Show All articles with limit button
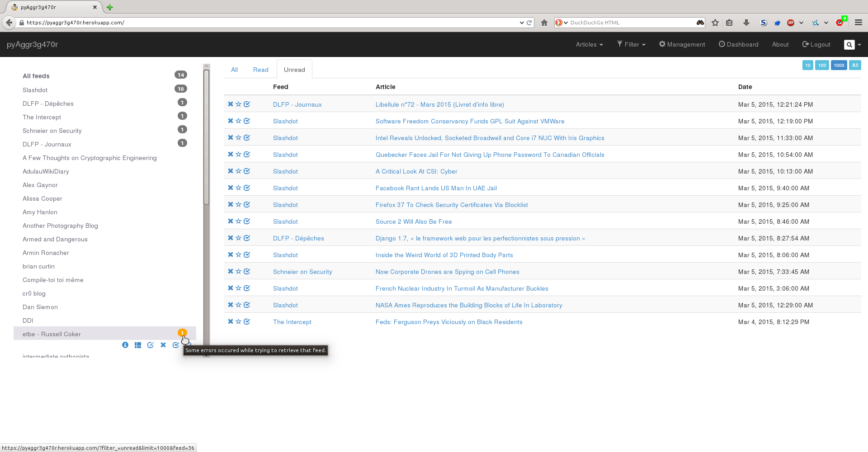Viewport: 868px width, 452px height. tap(855, 65)
